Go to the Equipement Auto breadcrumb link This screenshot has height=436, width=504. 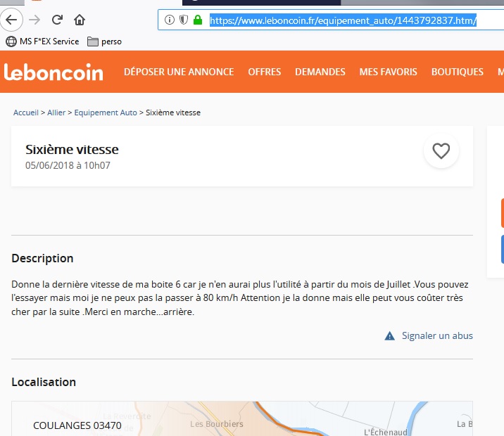106,113
